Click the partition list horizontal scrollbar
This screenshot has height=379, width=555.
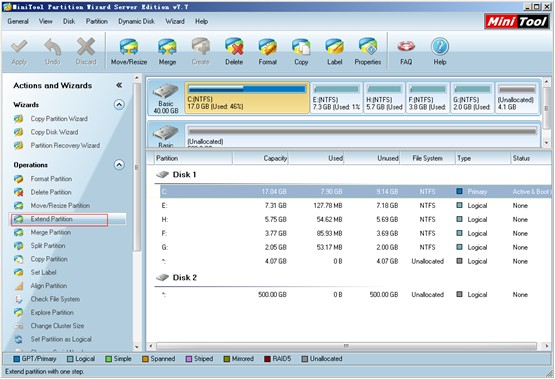click(346, 346)
